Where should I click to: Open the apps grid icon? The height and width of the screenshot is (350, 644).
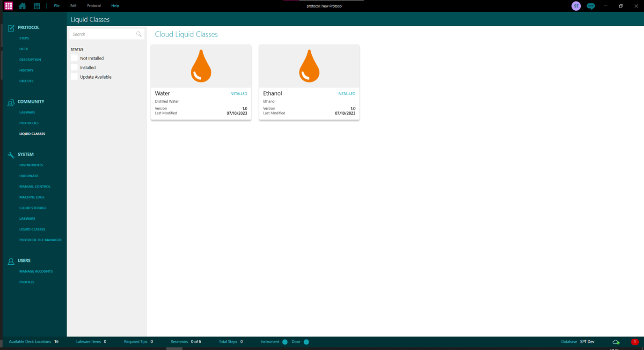click(x=8, y=6)
